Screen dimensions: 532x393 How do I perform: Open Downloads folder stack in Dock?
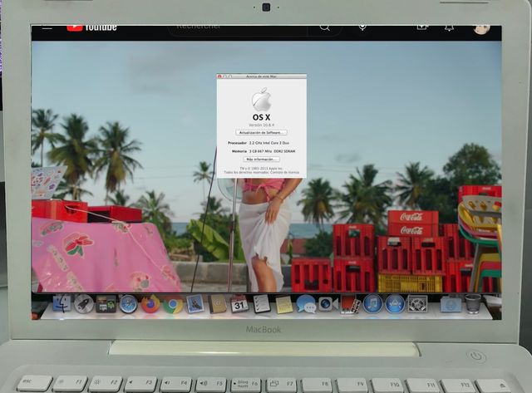click(x=451, y=304)
